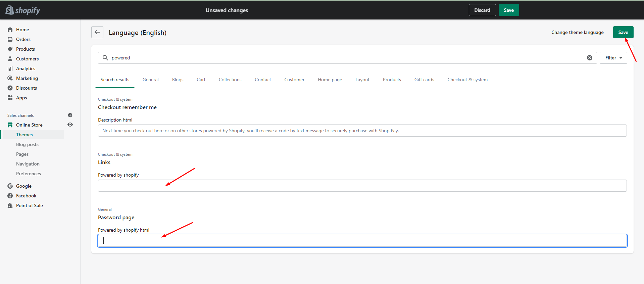Select the Layout tab
This screenshot has height=284, width=644.
coord(362,80)
